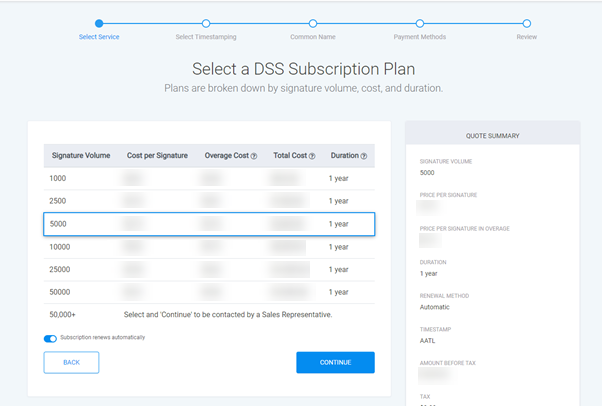Click the Total Cost help icon
This screenshot has height=406, width=602.
(312, 156)
